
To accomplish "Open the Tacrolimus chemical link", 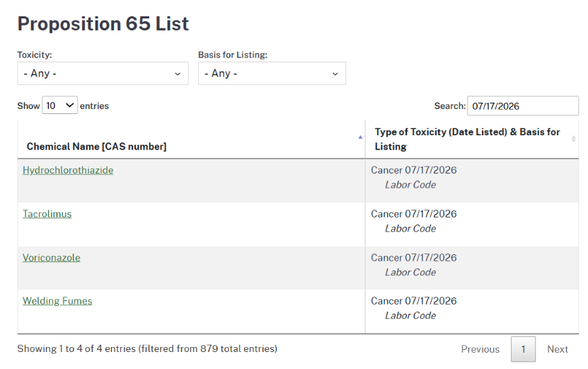I will click(x=47, y=214).
